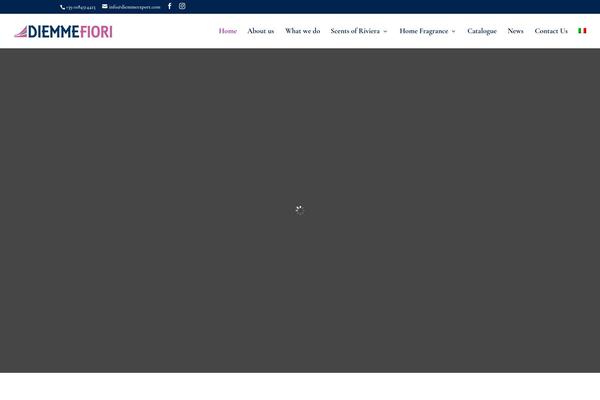Open the What we do page
The width and height of the screenshot is (600, 400).
[302, 31]
